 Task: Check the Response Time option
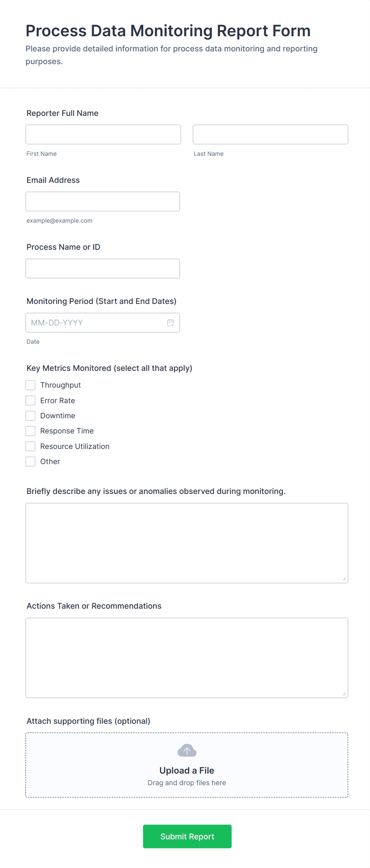[x=30, y=431]
